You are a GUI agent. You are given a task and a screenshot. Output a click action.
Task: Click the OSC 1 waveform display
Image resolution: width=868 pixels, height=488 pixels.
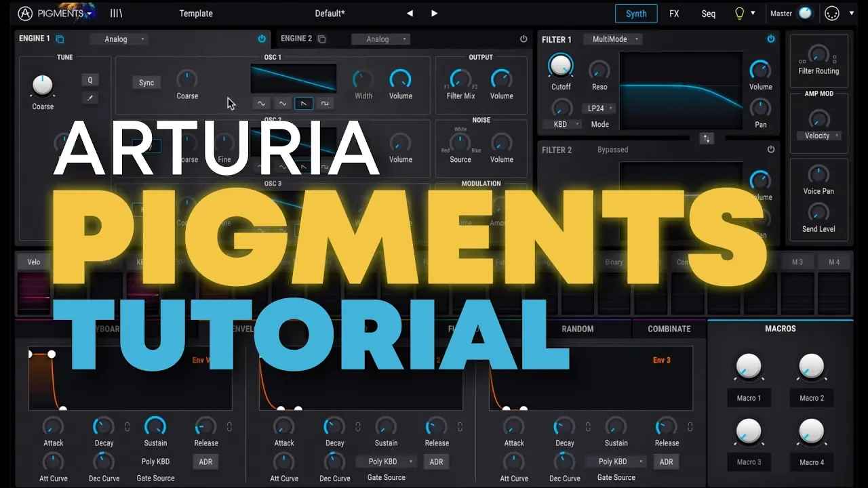coord(294,78)
